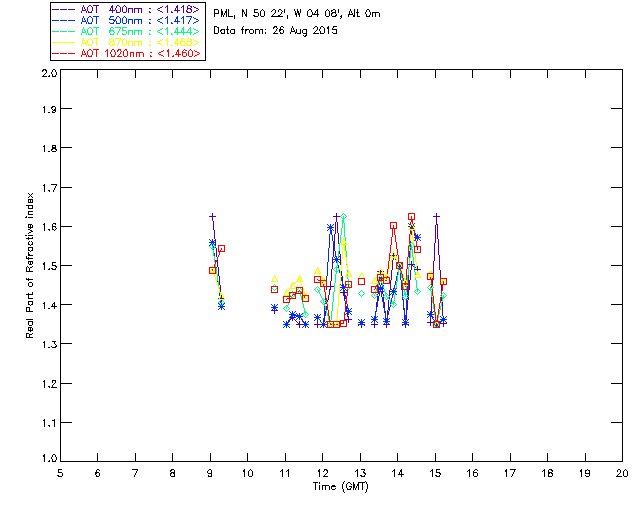The width and height of the screenshot is (640, 512).
Task: Click the red dashed line swatch in legend
Action: click(x=64, y=54)
